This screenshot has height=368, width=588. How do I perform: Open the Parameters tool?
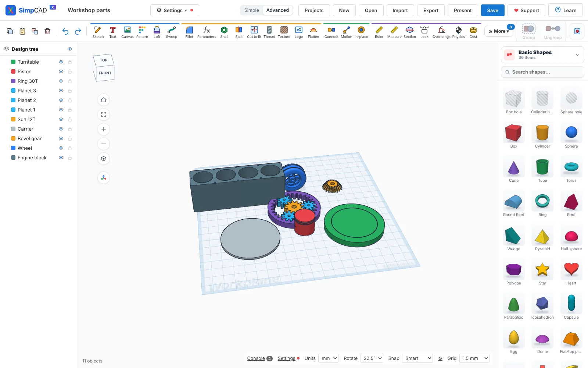tap(207, 32)
